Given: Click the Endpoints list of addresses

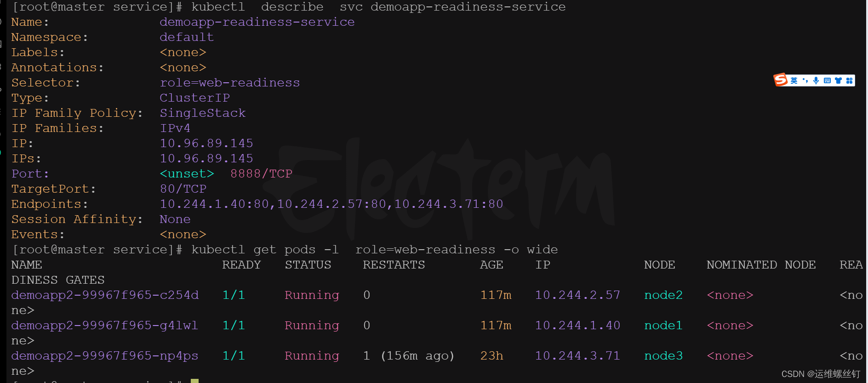Looking at the screenshot, I should click(331, 204).
